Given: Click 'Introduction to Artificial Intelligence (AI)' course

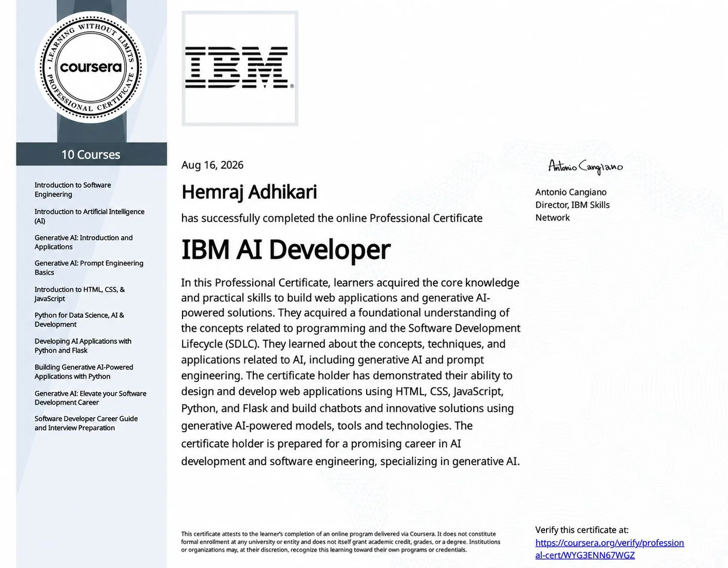Looking at the screenshot, I should pyautogui.click(x=89, y=216).
